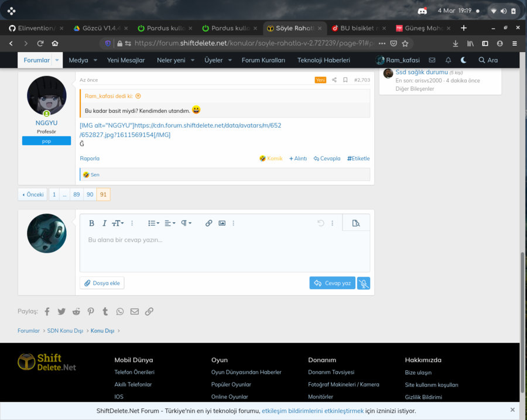
Task: Reply to post with Cevapla
Action: [327, 159]
